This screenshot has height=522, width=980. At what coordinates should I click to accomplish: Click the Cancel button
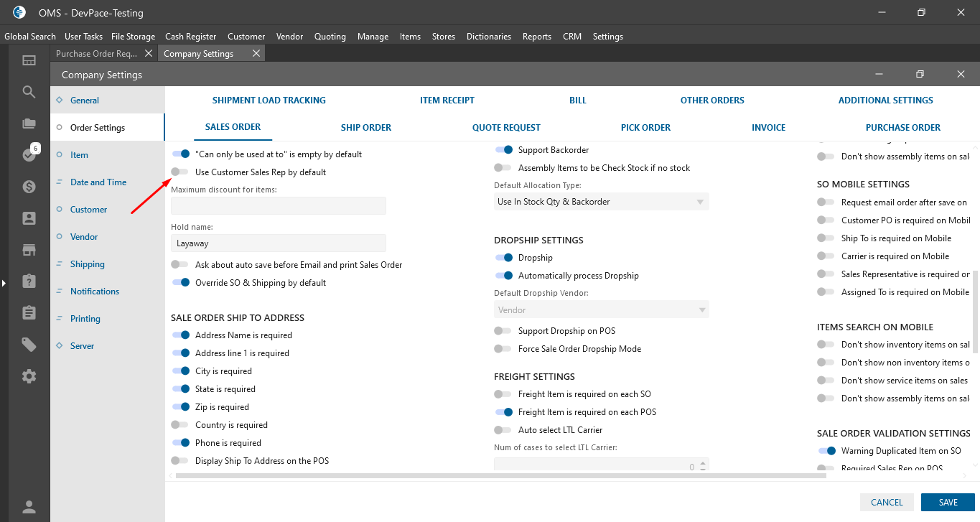pos(887,503)
